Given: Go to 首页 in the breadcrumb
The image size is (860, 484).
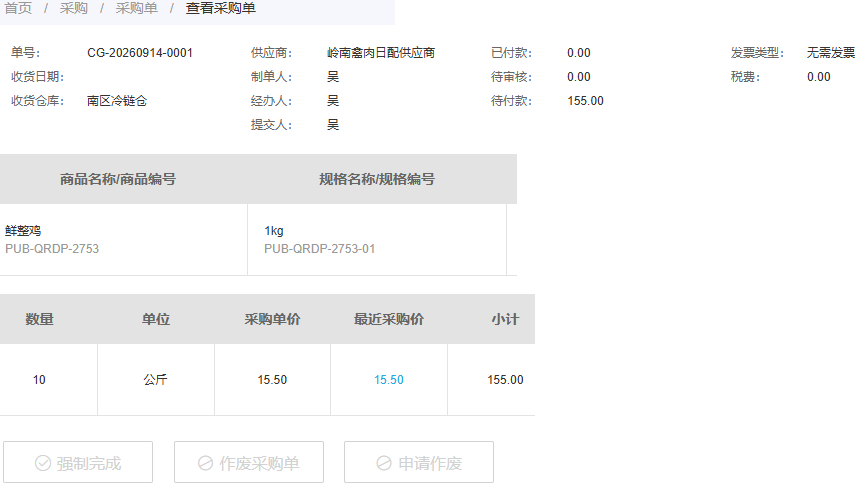Looking at the screenshot, I should tap(18, 8).
